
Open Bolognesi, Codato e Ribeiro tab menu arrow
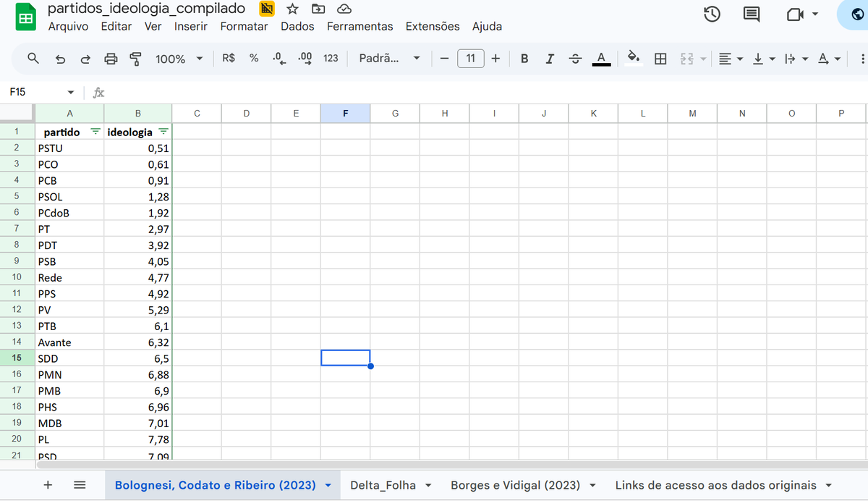[x=328, y=486]
